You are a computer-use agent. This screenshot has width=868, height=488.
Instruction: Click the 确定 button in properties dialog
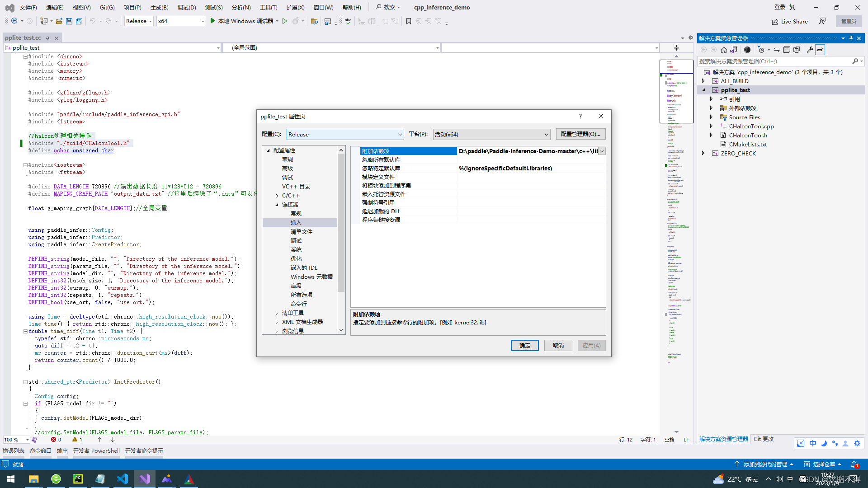pyautogui.click(x=524, y=345)
